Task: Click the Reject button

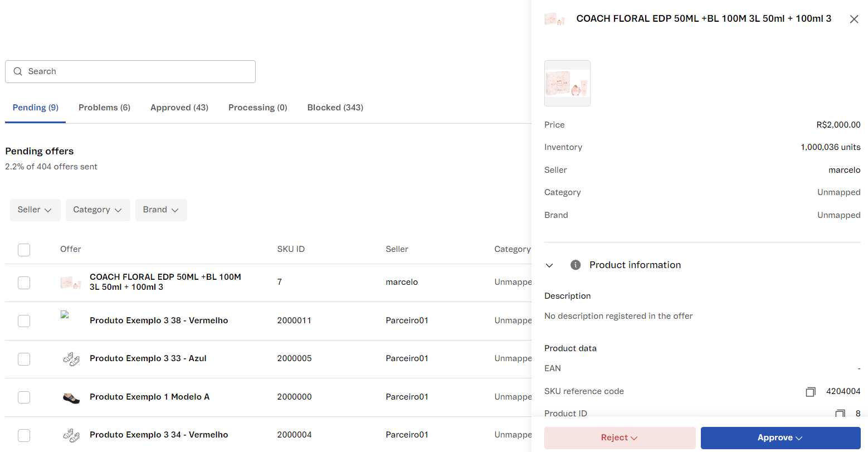Action: pos(620,438)
